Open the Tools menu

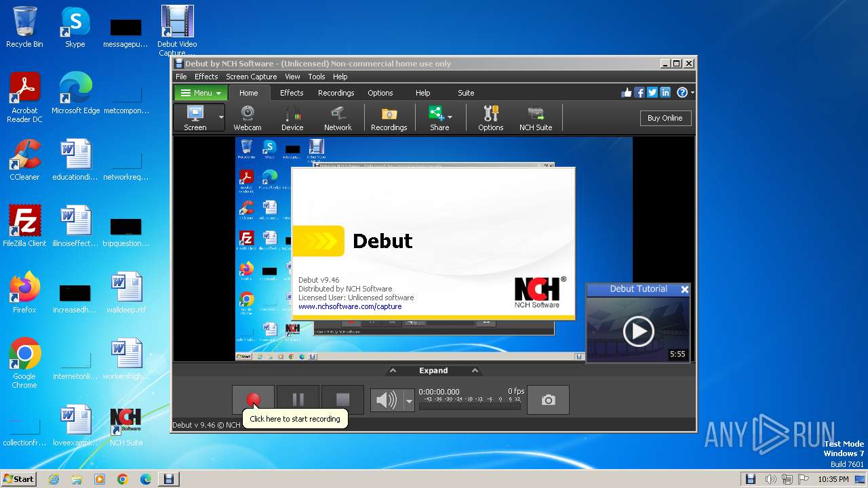317,77
